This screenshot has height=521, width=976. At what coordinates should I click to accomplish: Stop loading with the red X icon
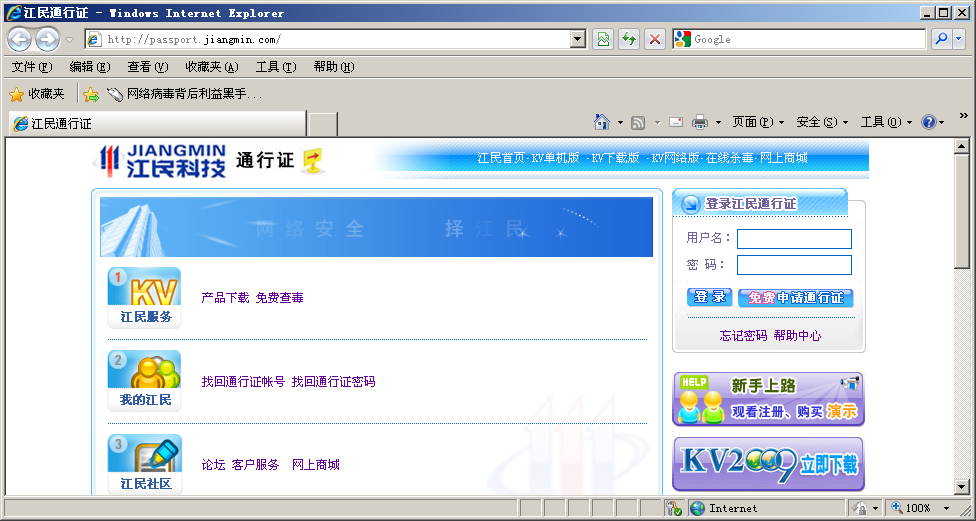click(655, 39)
